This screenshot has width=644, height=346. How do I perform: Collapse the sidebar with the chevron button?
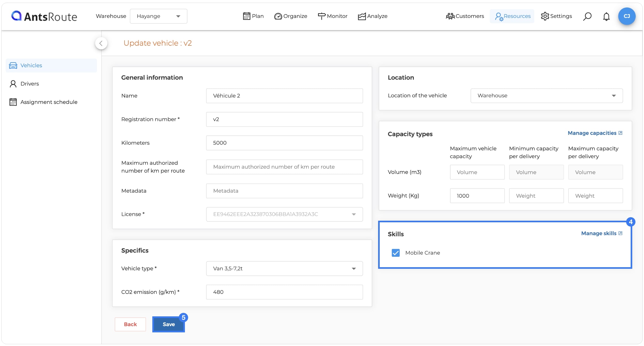[x=101, y=43]
